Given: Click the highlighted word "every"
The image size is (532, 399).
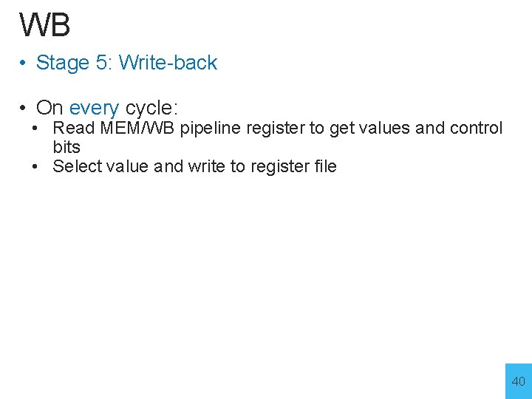Looking at the screenshot, I should 94,108.
